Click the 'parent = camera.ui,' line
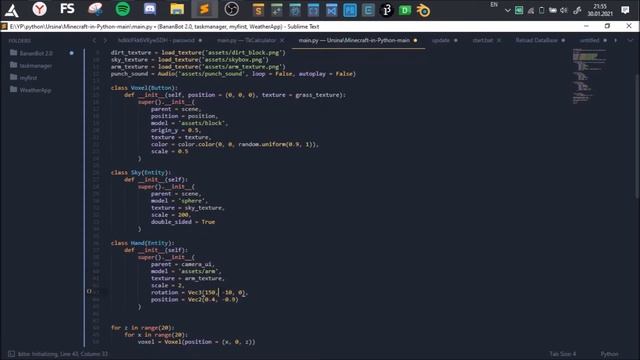This screenshot has width=640, height=360. click(x=182, y=264)
